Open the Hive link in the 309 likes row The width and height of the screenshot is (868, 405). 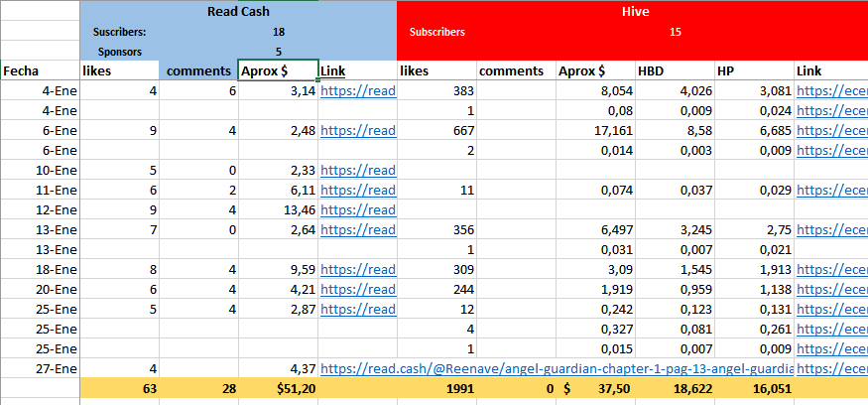coord(832,269)
